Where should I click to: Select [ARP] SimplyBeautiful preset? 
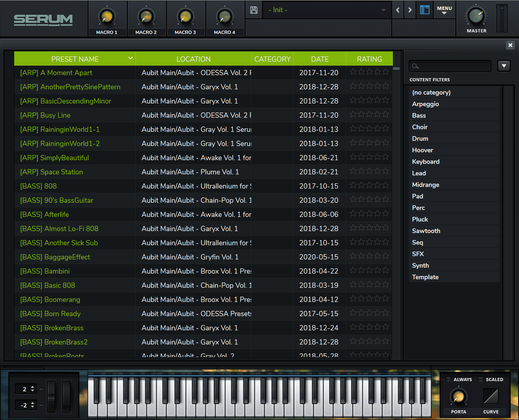tap(55, 158)
